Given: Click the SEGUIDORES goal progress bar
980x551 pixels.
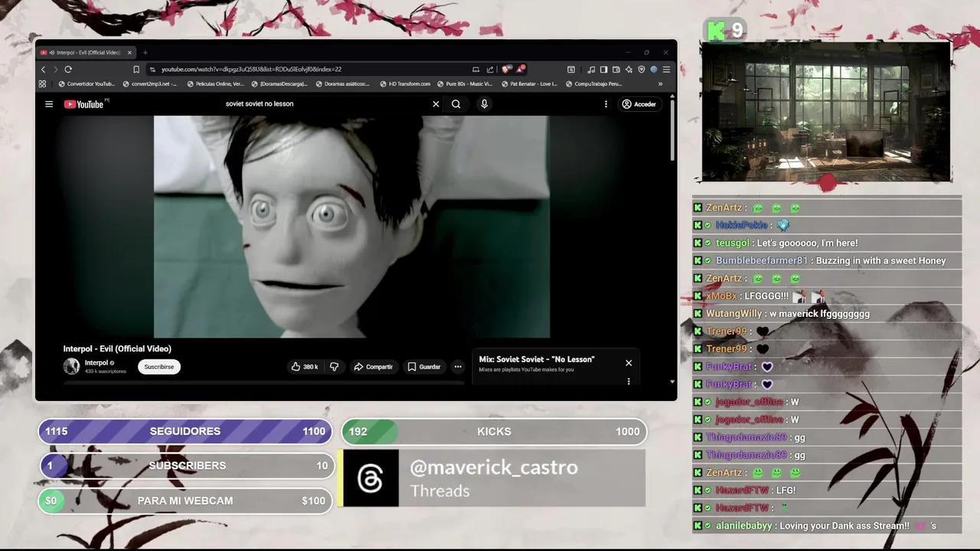Looking at the screenshot, I should 185,431.
